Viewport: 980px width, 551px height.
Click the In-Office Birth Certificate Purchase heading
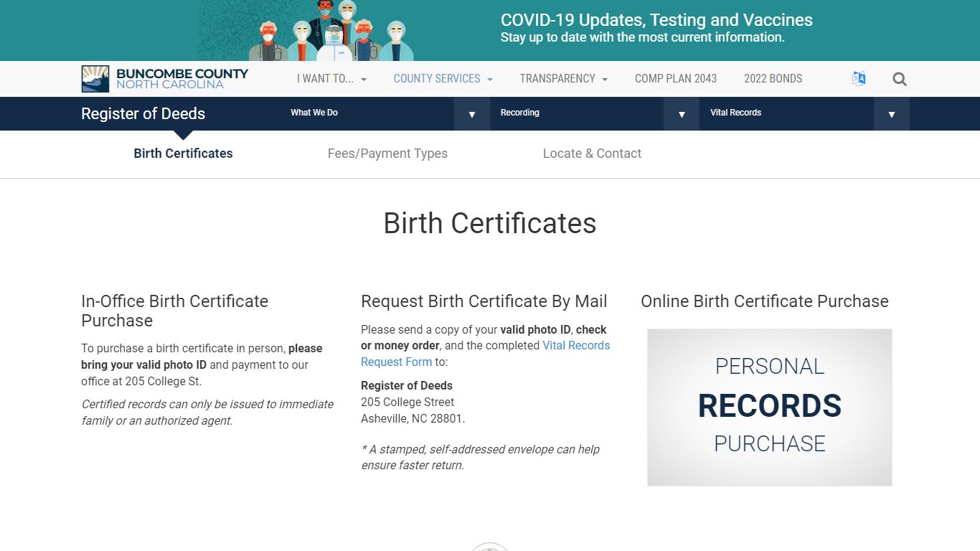(174, 311)
